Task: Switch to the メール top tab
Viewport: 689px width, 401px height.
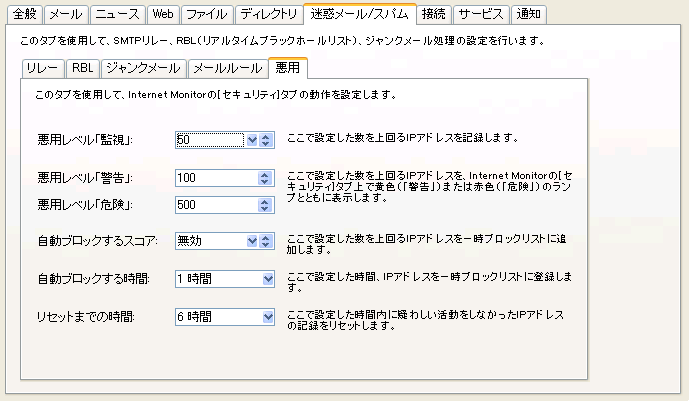Action: tap(66, 15)
